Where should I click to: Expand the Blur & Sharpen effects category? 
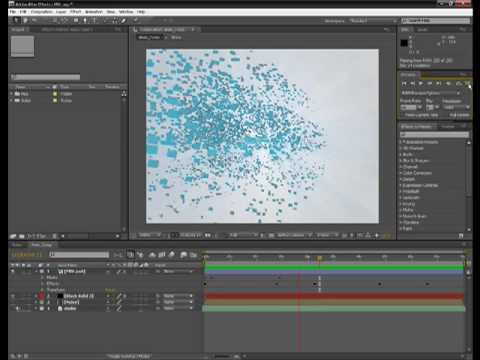414,161
